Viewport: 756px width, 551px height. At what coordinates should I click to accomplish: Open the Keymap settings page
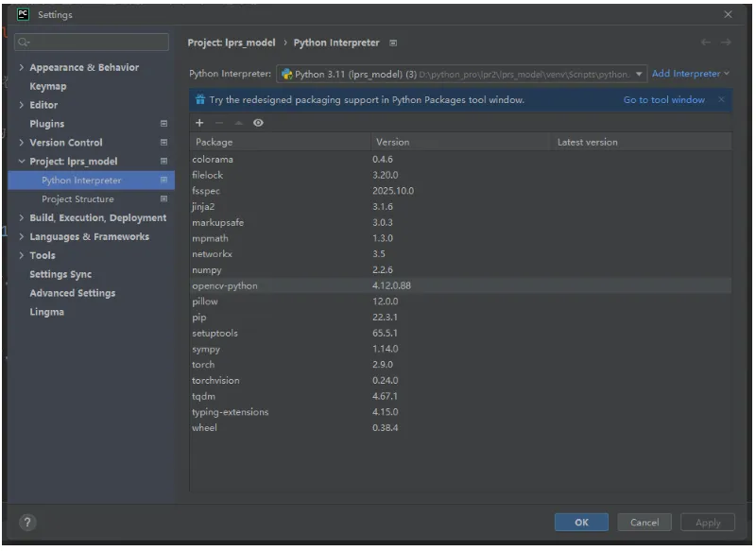pyautogui.click(x=48, y=86)
